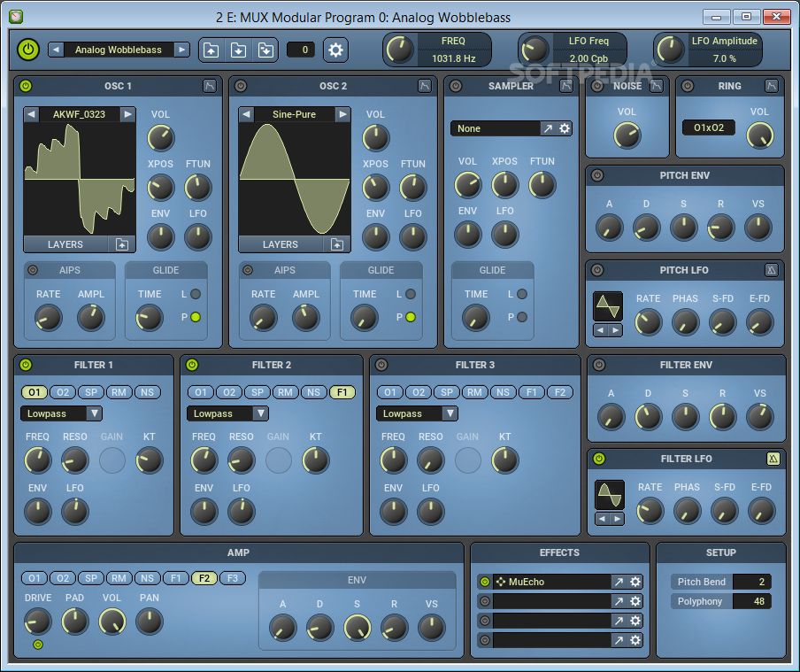800x672 pixels.
Task: Toggle the OSC 1 power button
Action: 26,86
